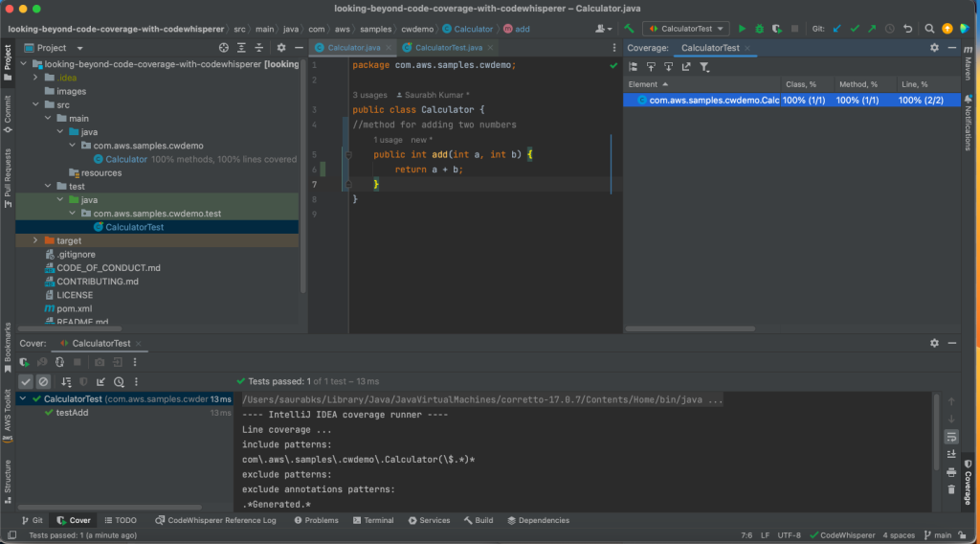Viewport: 980px width, 544px height.
Task: Print console output with the printer icon
Action: [x=951, y=472]
